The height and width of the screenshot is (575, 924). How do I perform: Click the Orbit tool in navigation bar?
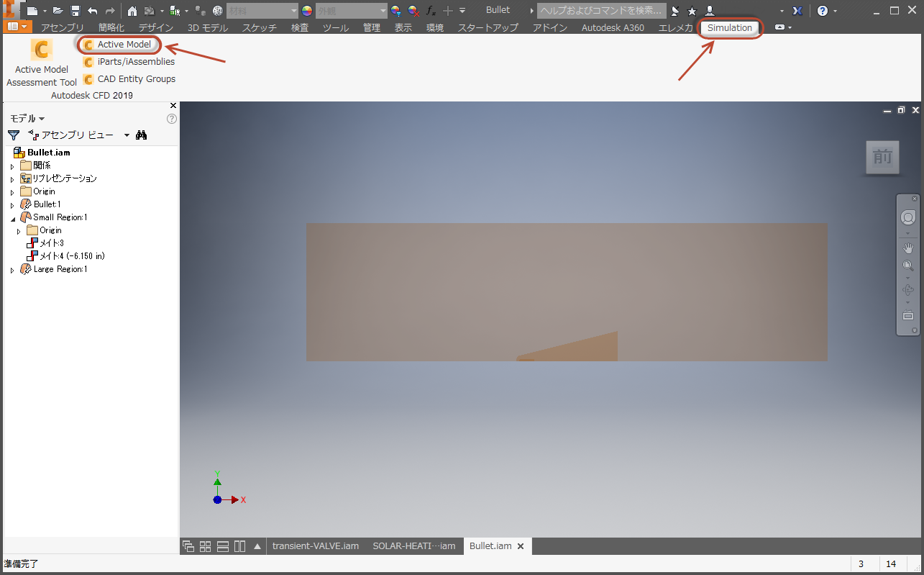(x=908, y=290)
